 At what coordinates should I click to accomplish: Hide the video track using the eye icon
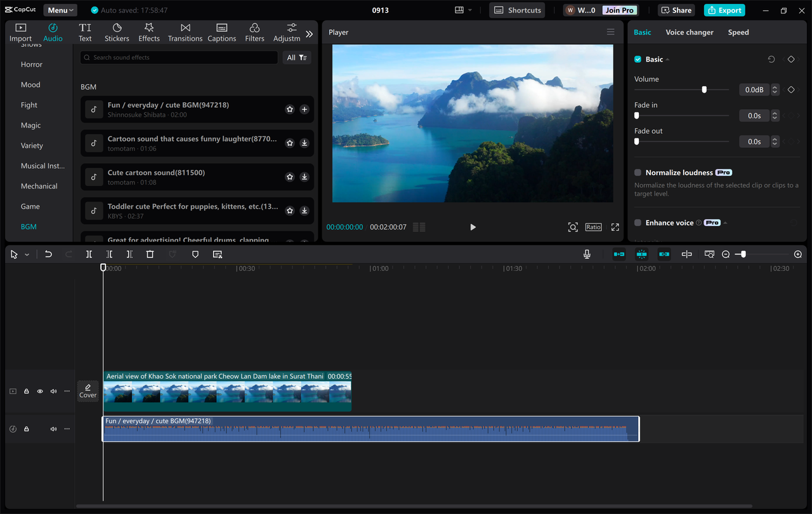point(39,391)
